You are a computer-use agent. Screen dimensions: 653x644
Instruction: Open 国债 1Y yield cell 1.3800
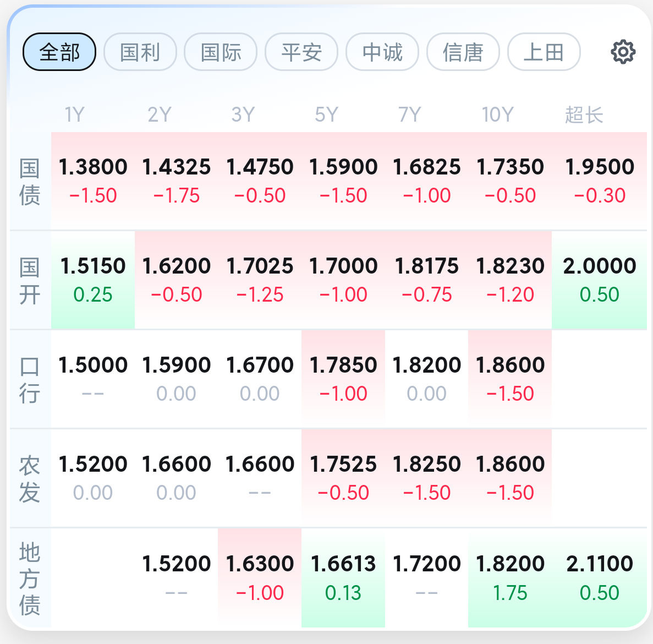[93, 181]
